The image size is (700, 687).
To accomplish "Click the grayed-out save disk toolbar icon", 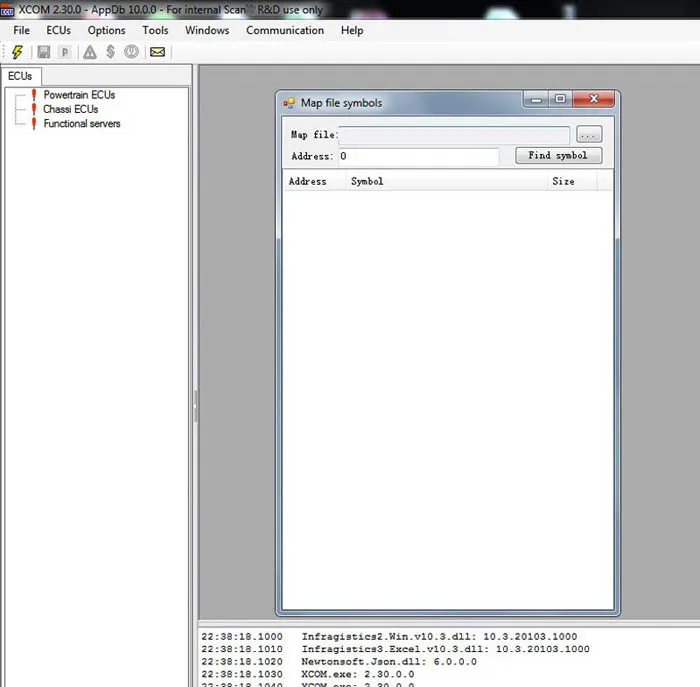I will [x=44, y=52].
